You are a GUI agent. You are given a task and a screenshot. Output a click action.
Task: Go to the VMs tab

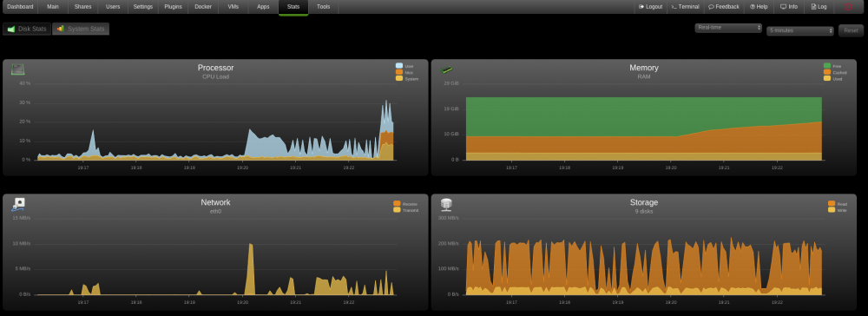coord(233,7)
